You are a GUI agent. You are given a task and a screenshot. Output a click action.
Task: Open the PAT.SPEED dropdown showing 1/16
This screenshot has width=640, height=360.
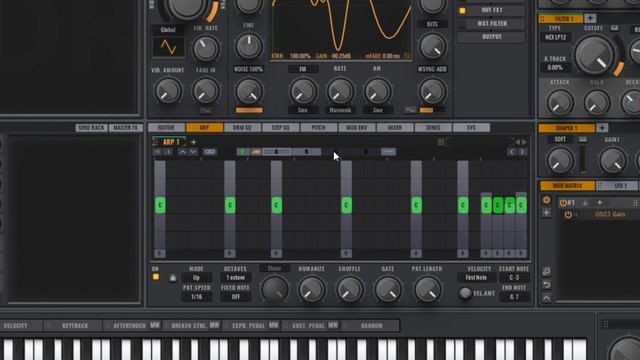click(x=196, y=297)
